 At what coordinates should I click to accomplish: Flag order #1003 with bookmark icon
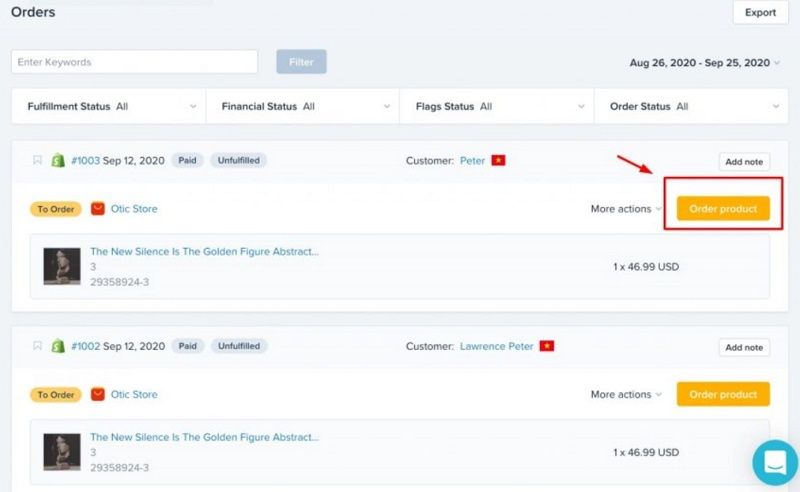37,160
